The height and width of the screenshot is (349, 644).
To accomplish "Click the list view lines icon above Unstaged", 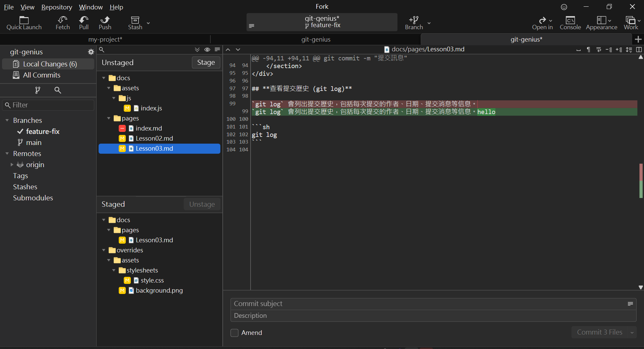I will 217,50.
